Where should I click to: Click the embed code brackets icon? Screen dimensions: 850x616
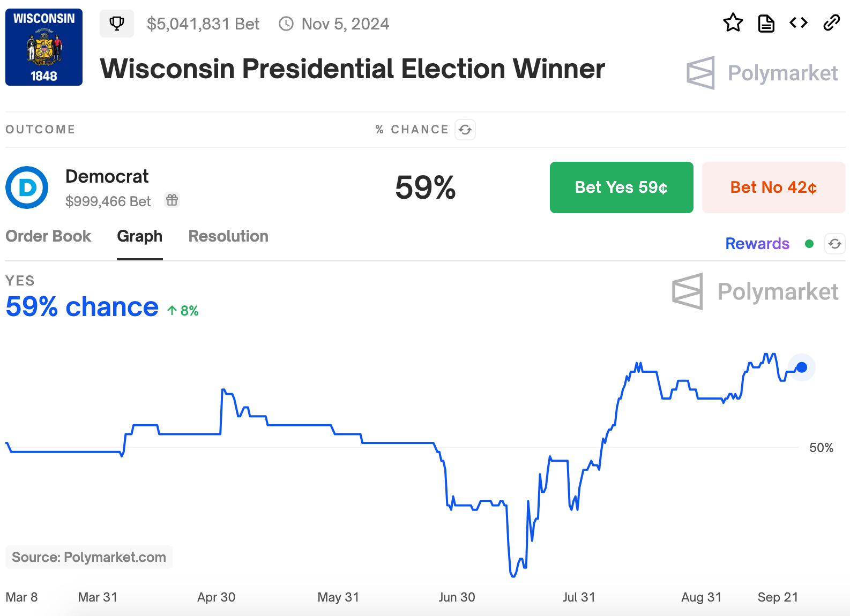[799, 22]
